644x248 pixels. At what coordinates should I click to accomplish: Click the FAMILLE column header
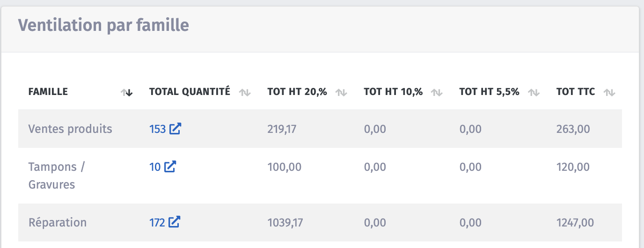click(48, 92)
